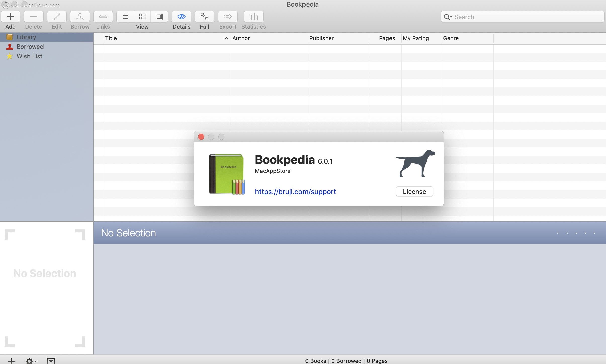Click the MacAppStore label in the About dialog
The height and width of the screenshot is (364, 606).
(273, 171)
